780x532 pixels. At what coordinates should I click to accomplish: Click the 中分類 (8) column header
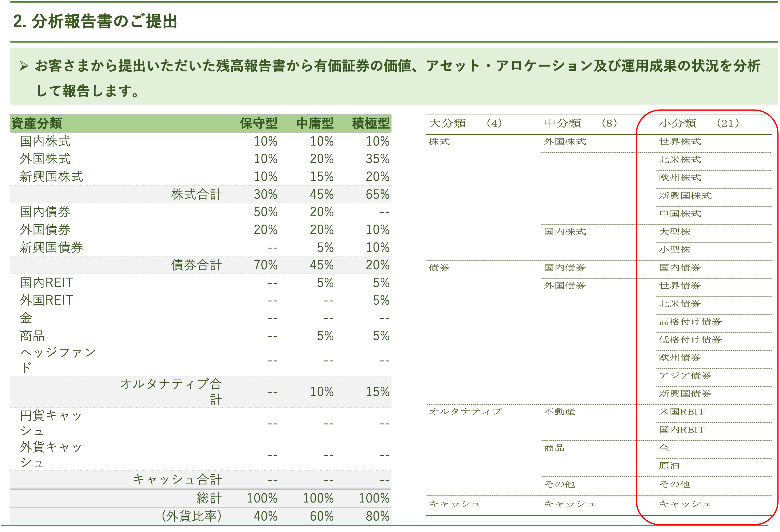tap(581, 123)
